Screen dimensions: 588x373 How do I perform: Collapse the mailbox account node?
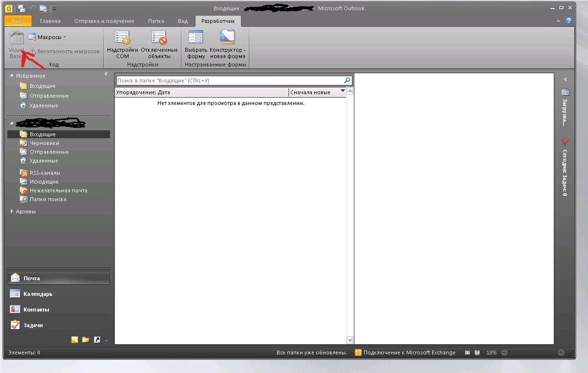click(12, 124)
